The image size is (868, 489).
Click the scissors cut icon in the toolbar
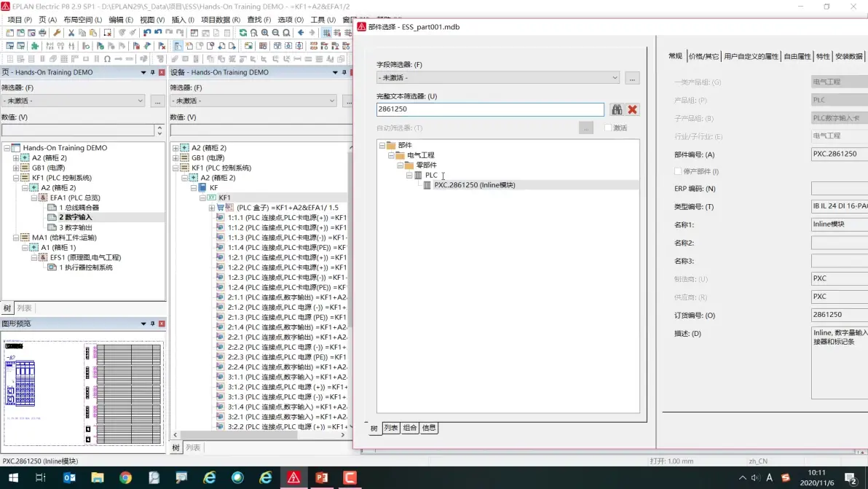pos(71,33)
